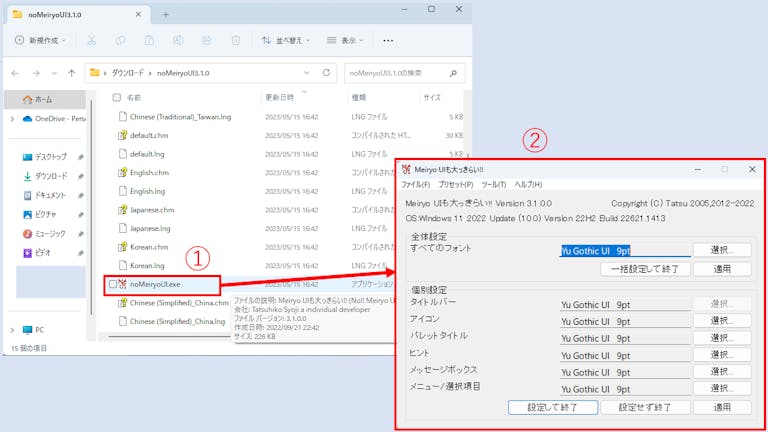This screenshot has height=432, width=768.
Task: Click the copy icon in Explorer toolbar
Action: coord(120,41)
